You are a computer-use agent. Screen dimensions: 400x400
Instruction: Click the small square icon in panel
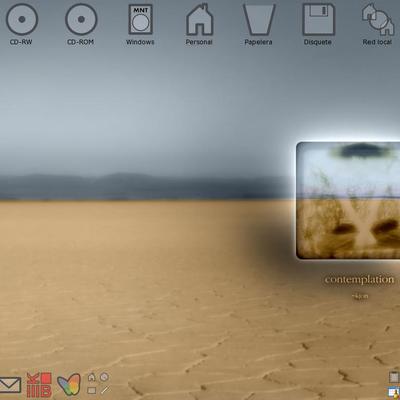point(92,390)
